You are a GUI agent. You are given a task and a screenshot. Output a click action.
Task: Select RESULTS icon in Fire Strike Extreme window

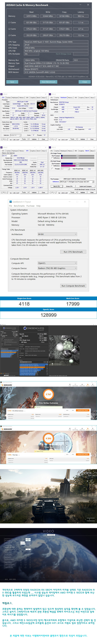[88, 385]
